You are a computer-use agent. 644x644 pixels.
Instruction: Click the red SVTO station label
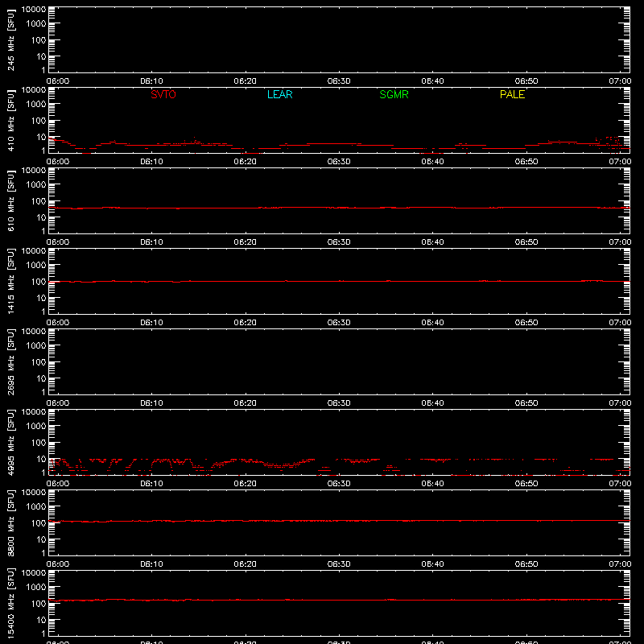coord(163,94)
